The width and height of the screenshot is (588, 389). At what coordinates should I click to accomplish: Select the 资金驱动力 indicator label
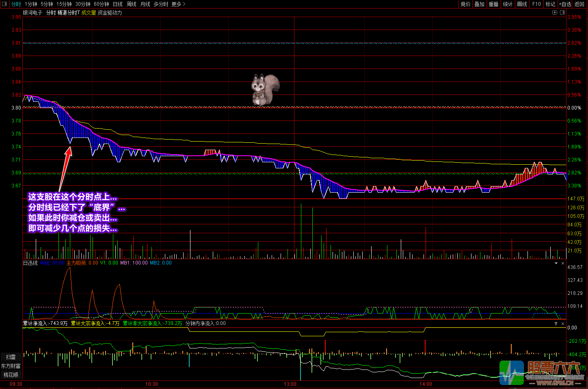pyautogui.click(x=110, y=13)
